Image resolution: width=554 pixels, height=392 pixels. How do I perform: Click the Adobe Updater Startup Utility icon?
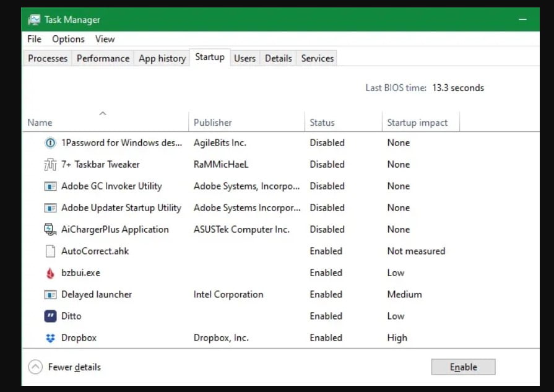pos(50,208)
